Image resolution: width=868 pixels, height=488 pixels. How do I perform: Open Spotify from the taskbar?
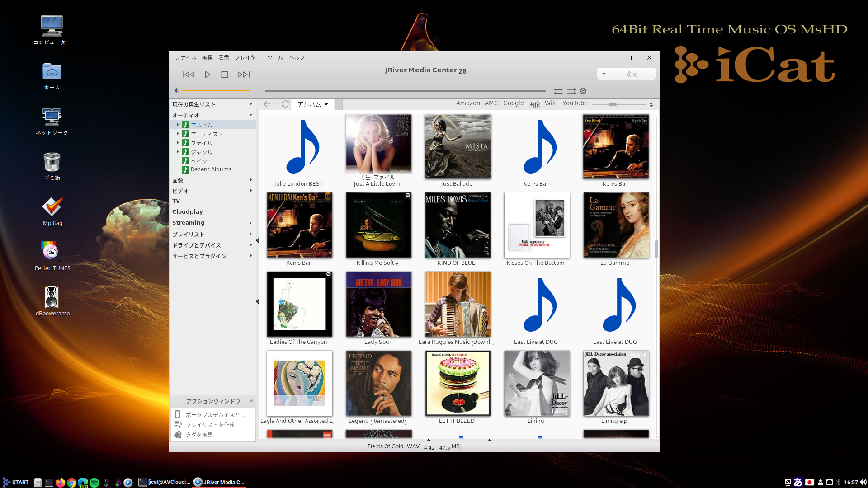94,483
